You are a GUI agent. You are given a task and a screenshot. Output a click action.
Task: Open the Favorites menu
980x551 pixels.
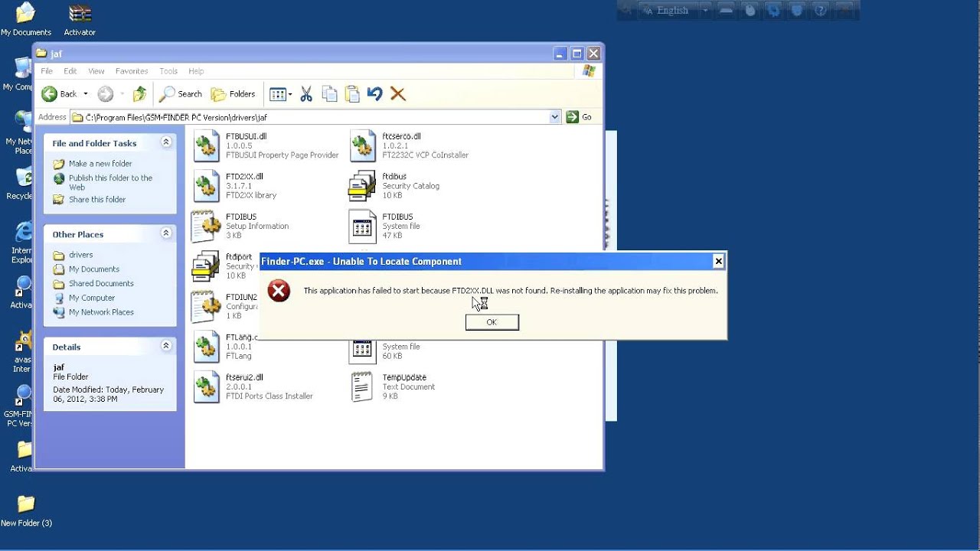[132, 71]
